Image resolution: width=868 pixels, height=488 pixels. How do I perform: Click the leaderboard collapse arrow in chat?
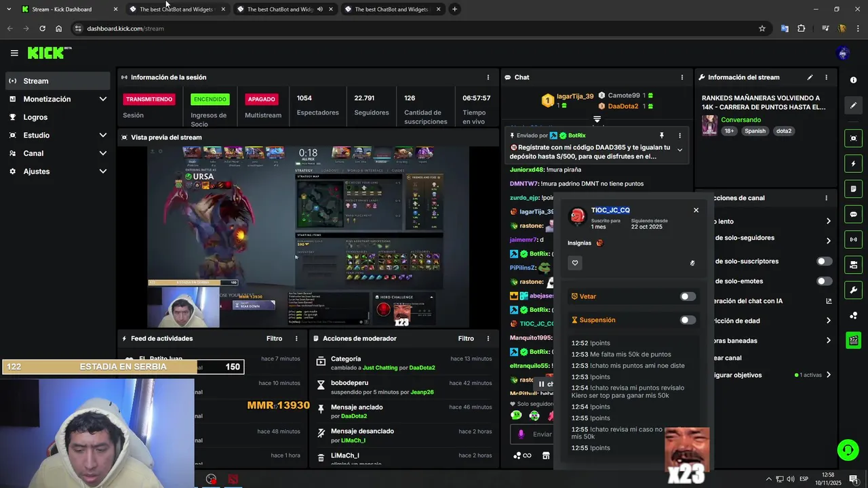(x=597, y=119)
